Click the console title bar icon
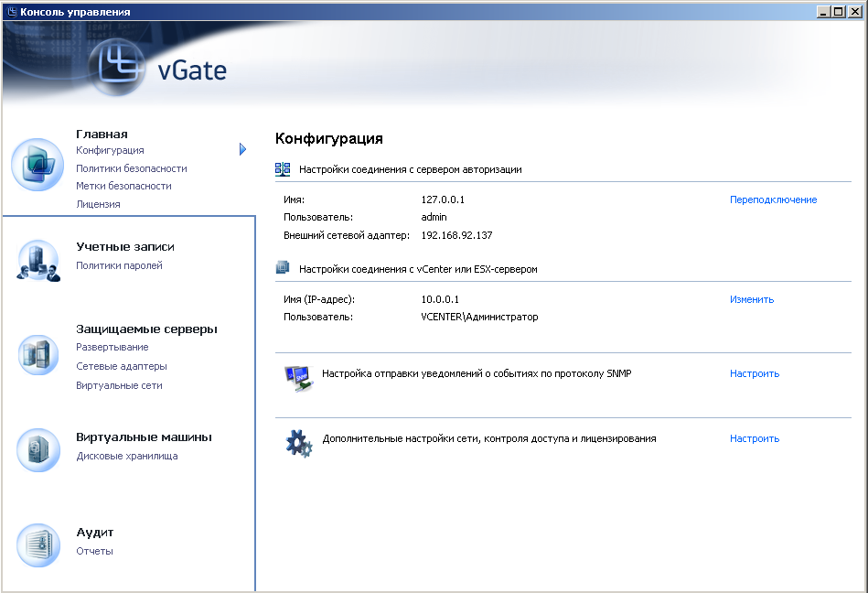The image size is (868, 593). tap(11, 12)
